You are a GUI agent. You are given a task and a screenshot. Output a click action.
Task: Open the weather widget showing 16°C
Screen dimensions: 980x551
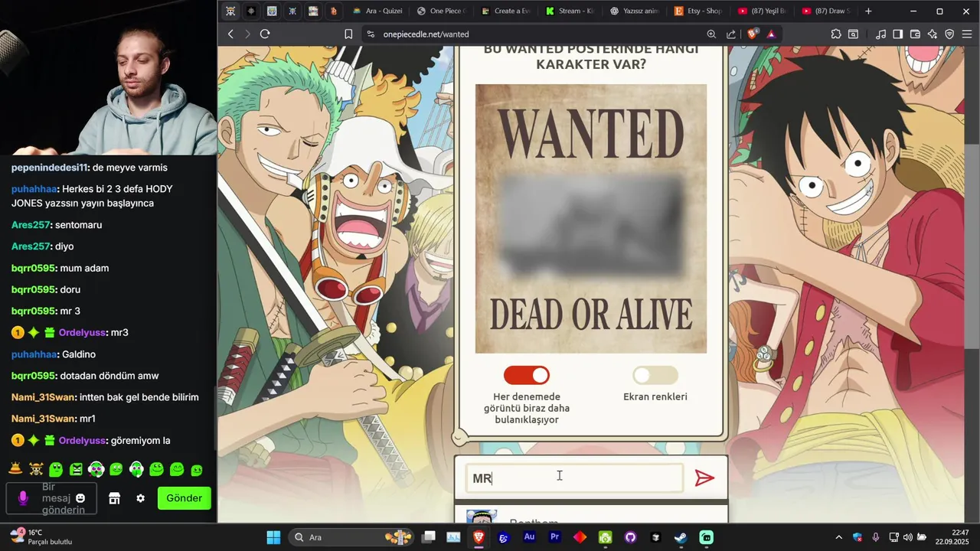point(41,536)
